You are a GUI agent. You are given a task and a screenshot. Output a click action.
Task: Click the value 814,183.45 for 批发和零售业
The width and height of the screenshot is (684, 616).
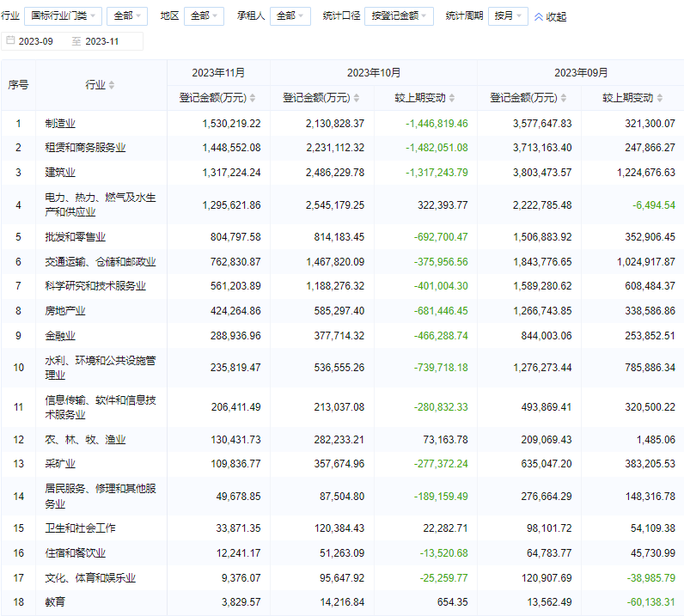click(339, 237)
